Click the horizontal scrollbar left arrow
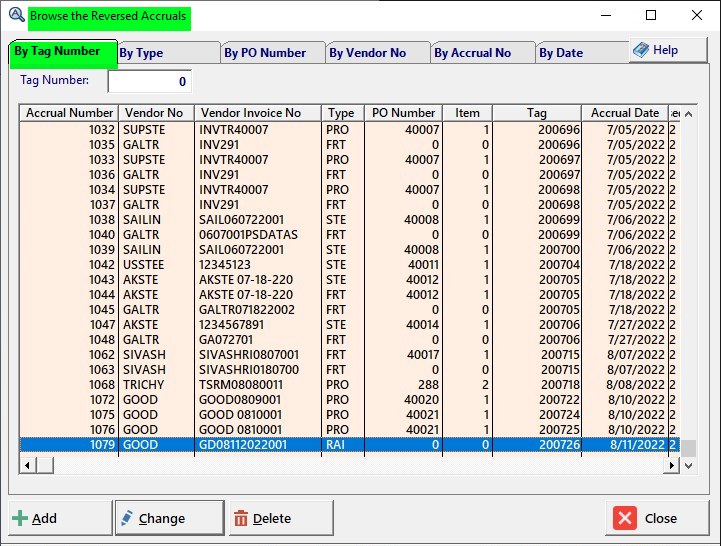 click(28, 466)
